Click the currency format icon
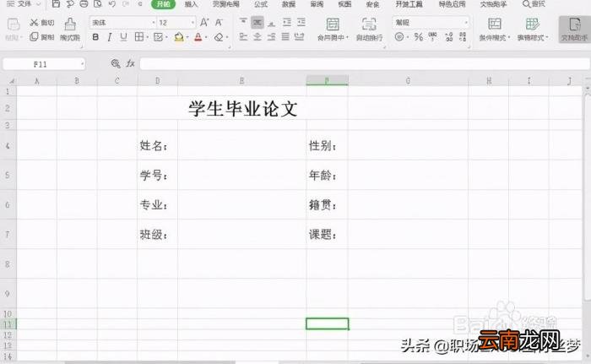Viewport: 591px width, 364px height. (x=399, y=36)
